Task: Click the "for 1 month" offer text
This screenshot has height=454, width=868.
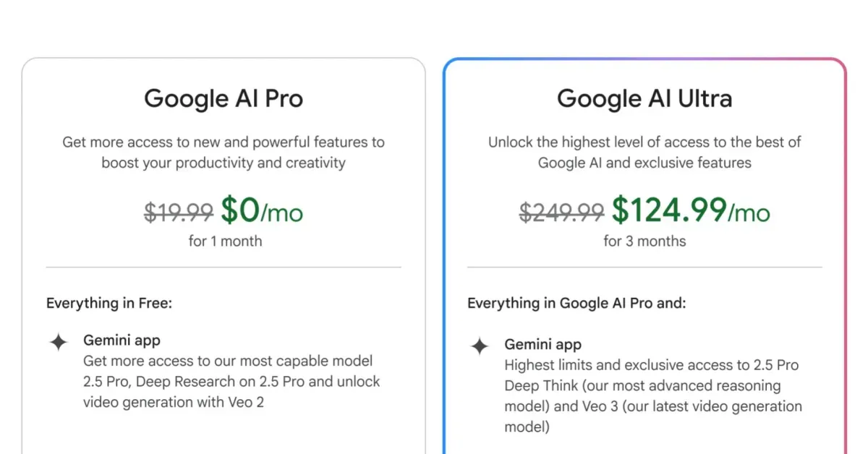Action: coord(225,241)
